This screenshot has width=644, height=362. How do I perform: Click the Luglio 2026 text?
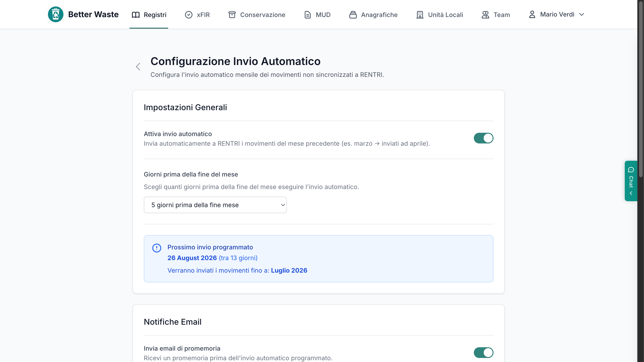click(289, 270)
